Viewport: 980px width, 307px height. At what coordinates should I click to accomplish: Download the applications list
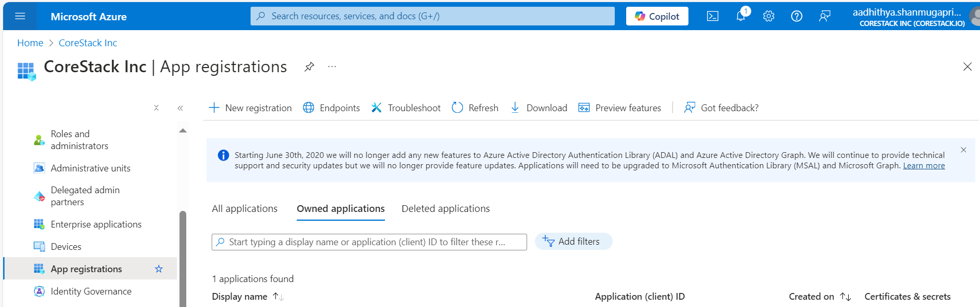[539, 108]
